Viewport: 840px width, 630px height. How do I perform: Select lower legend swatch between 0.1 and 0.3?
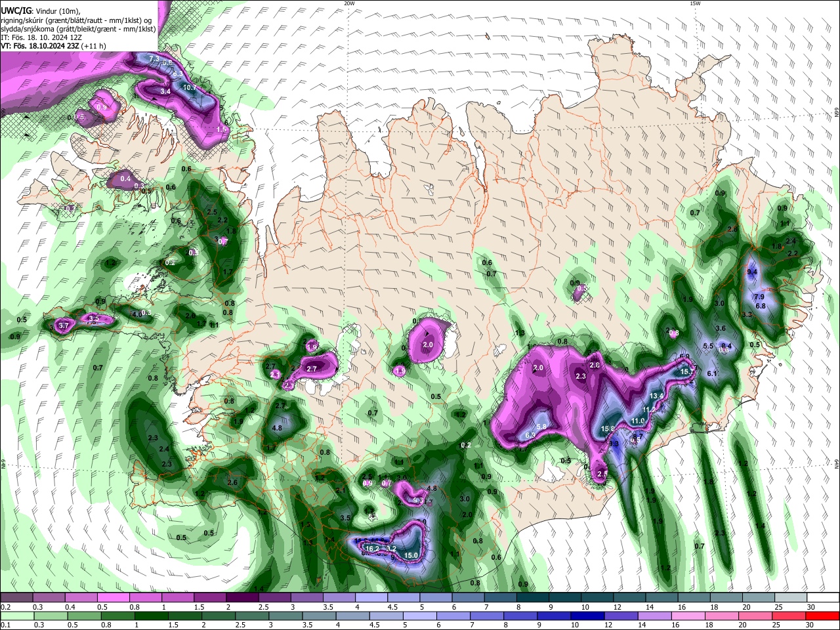click(17, 616)
